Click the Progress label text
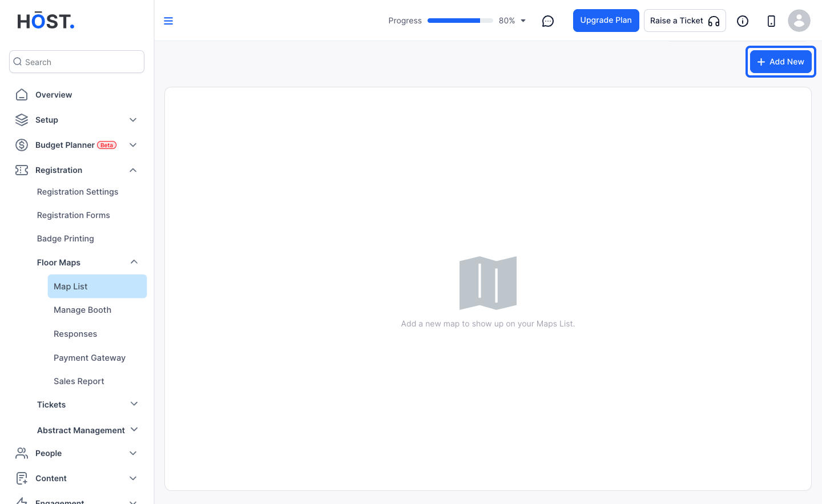Screen dimensions: 822x504 coord(405,21)
